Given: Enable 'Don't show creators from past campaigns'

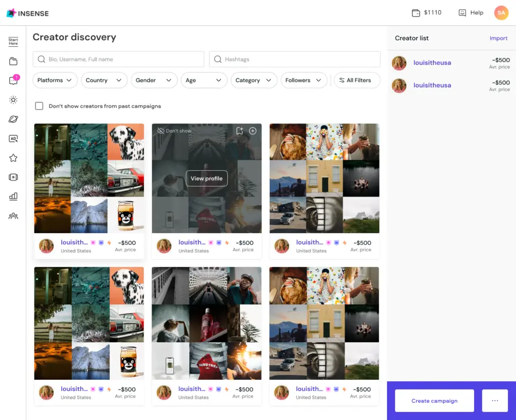Looking at the screenshot, I should 39,106.
